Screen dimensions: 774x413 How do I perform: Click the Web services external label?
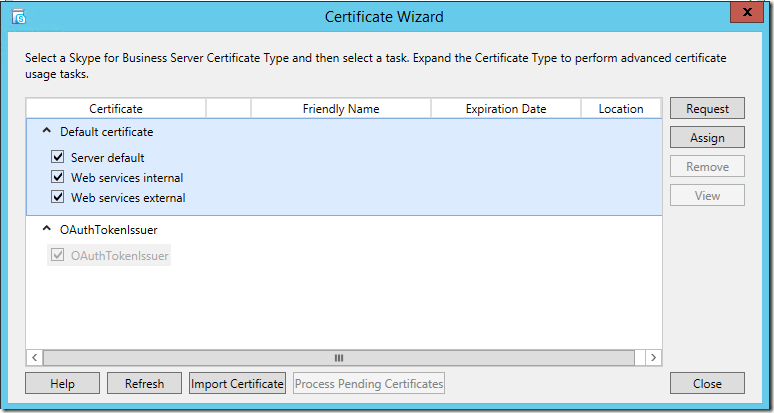click(128, 198)
